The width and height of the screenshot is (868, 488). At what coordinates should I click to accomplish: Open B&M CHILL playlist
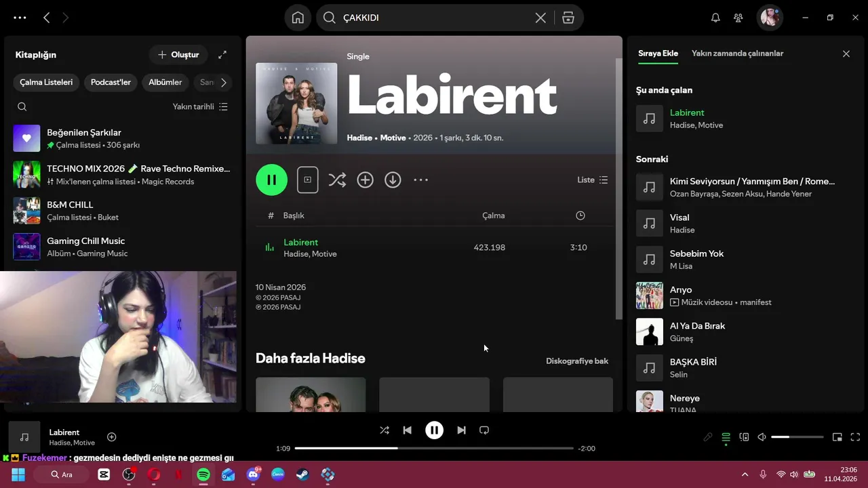[122, 211]
